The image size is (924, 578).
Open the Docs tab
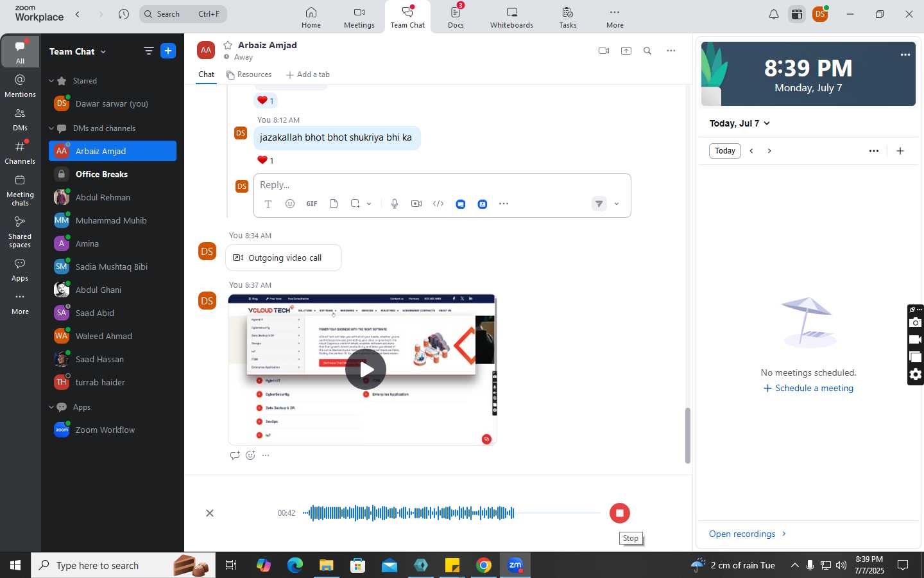(456, 17)
